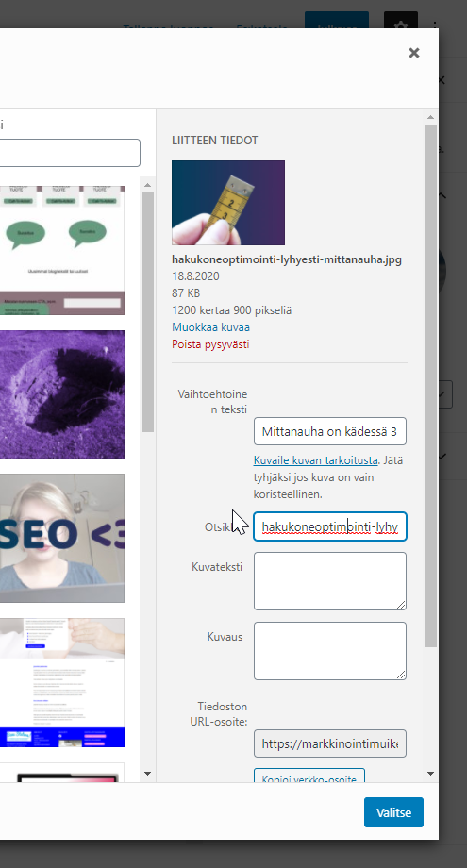Screen dimensions: 467x868
Task: Open the Muokkaa kuvaa link
Action: (x=210, y=326)
